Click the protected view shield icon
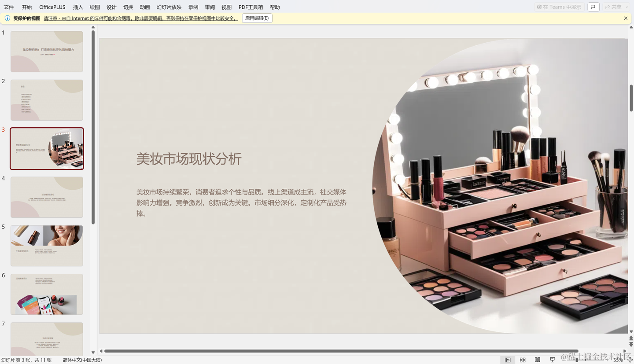 (7, 18)
